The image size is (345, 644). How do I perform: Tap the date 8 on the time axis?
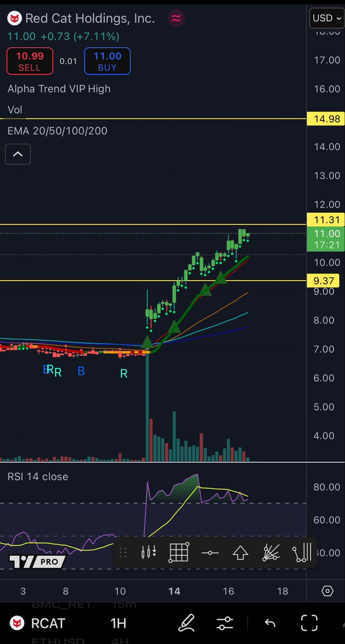(65, 591)
